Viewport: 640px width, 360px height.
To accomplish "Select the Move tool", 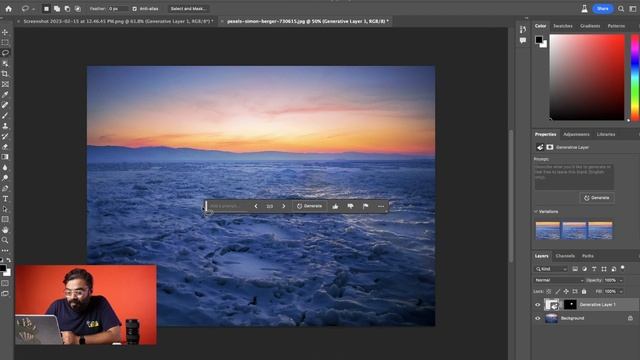I will pyautogui.click(x=5, y=32).
